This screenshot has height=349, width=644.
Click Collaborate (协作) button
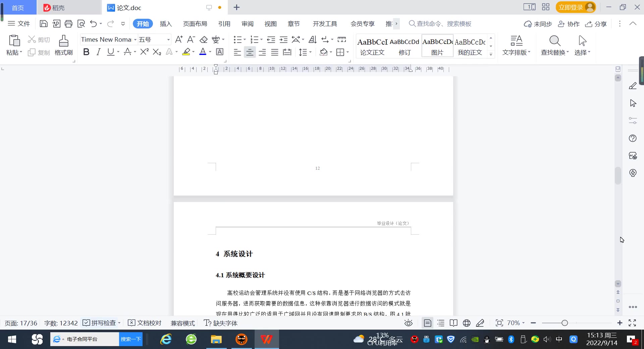569,24
